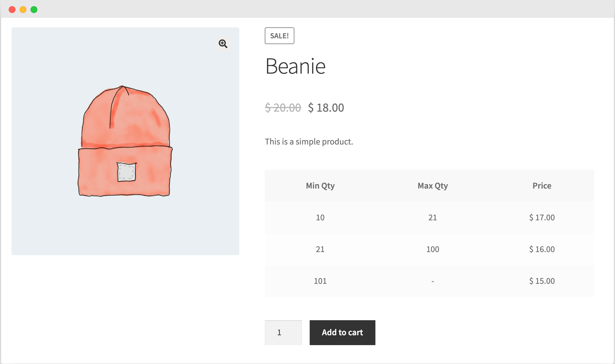Select the row with Min Qty 21

click(x=320, y=249)
